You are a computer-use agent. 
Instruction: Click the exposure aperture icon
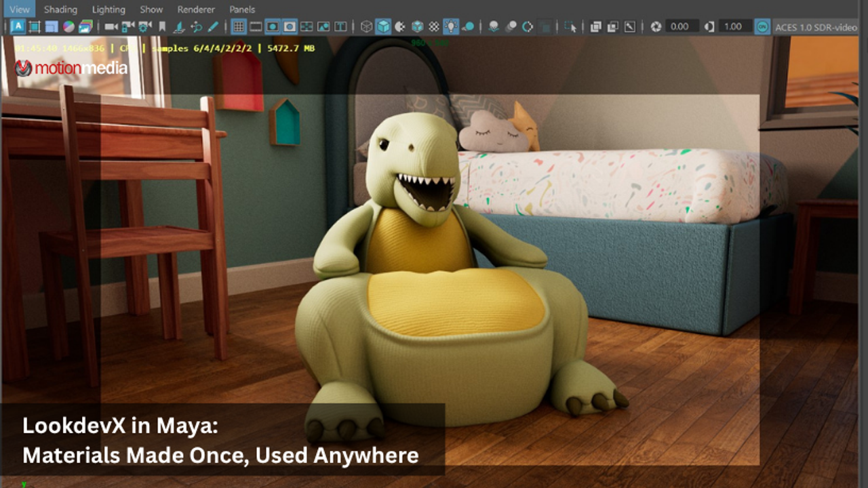pyautogui.click(x=656, y=27)
